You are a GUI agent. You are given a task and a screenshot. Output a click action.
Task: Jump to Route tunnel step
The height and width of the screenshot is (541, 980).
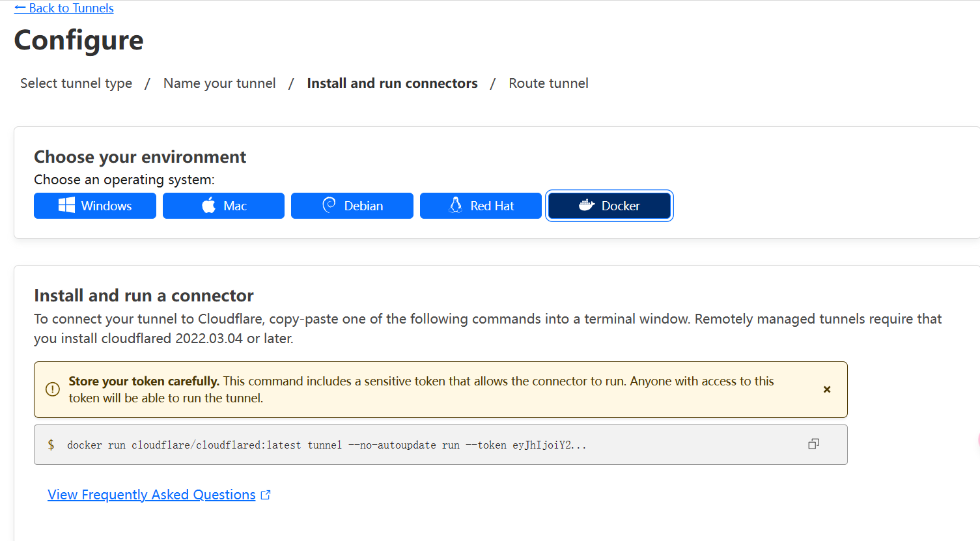[x=548, y=83]
